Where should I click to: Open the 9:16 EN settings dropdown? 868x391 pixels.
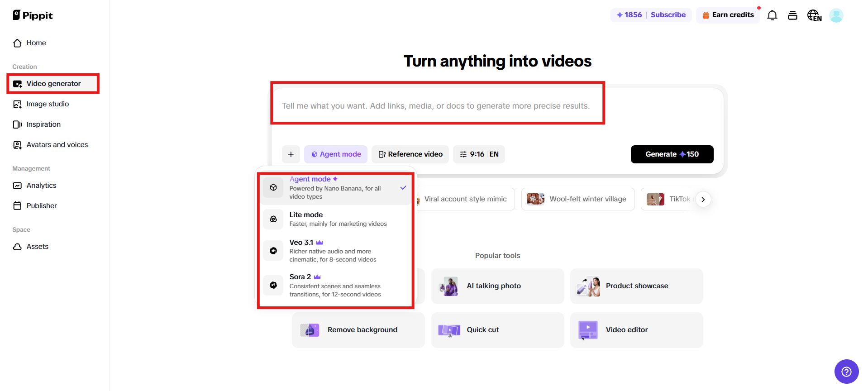pos(479,154)
